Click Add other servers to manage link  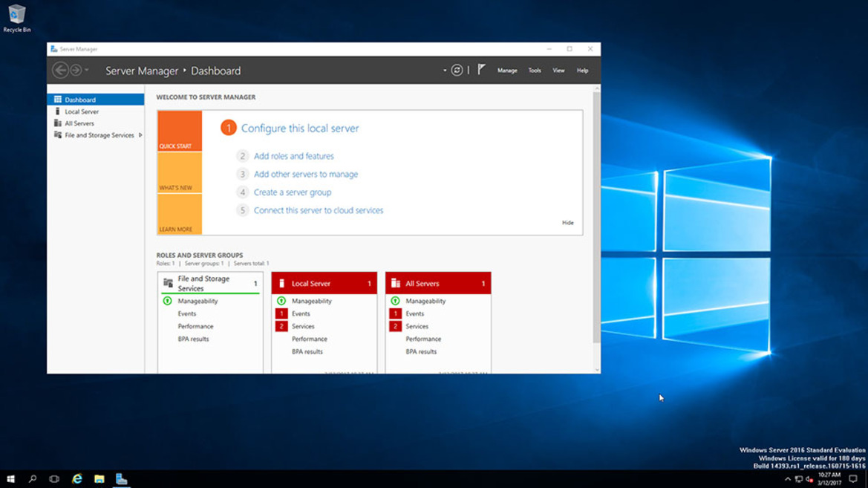coord(306,174)
